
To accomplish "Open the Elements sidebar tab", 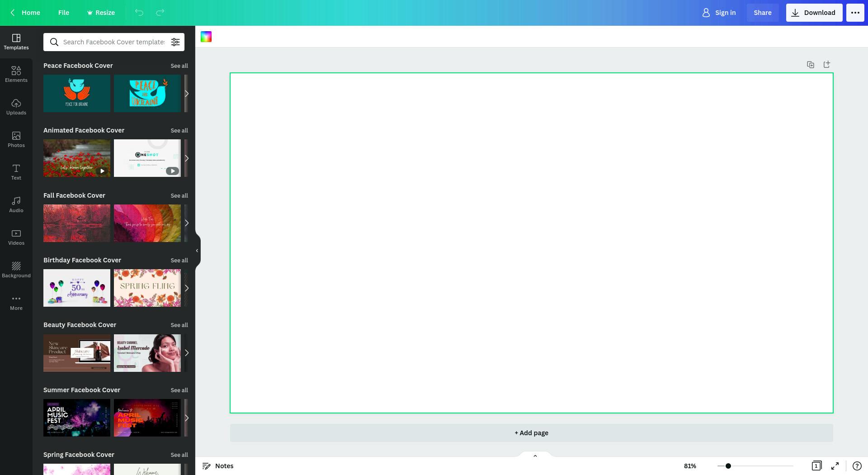I will [16, 75].
